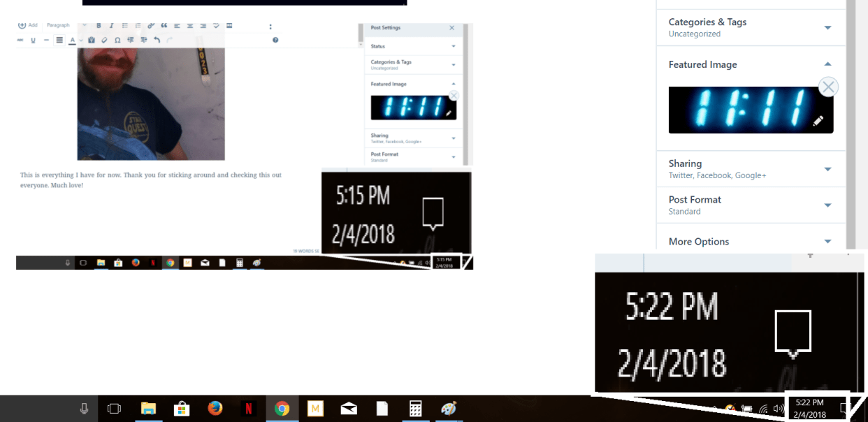Screen dimensions: 868x422
Task: Open Netflix from the bottom taskbar
Action: 248,409
